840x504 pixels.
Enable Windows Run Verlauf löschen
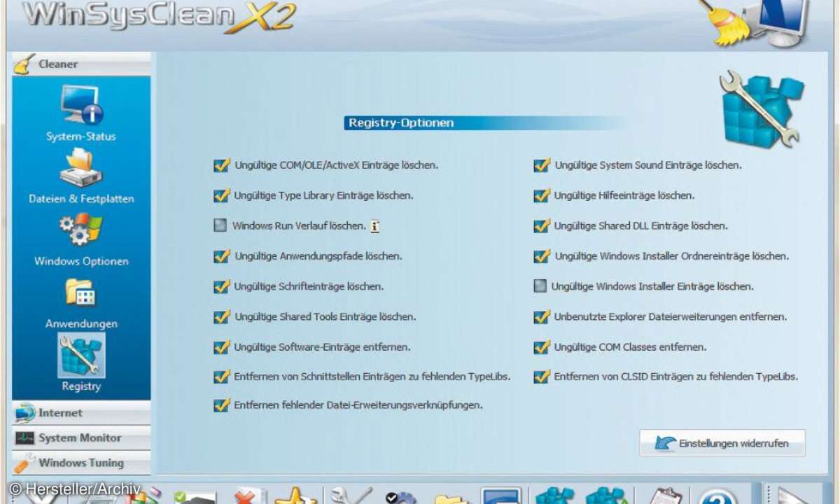point(220,226)
